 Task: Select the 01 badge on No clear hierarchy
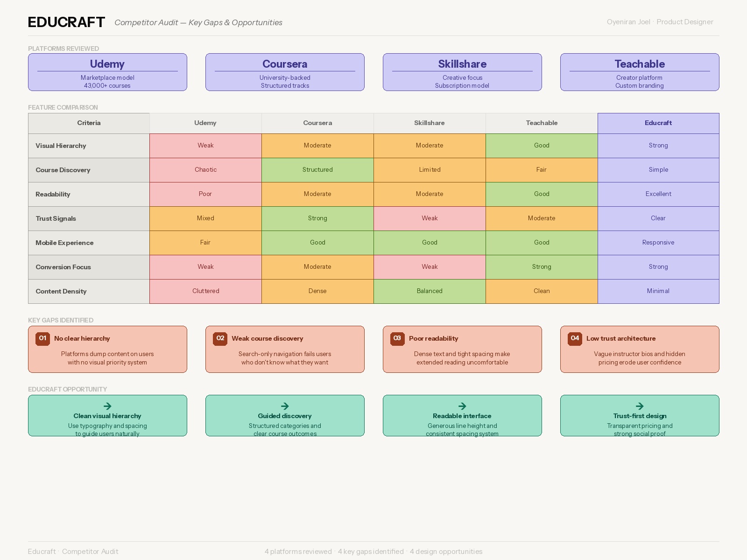point(42,339)
